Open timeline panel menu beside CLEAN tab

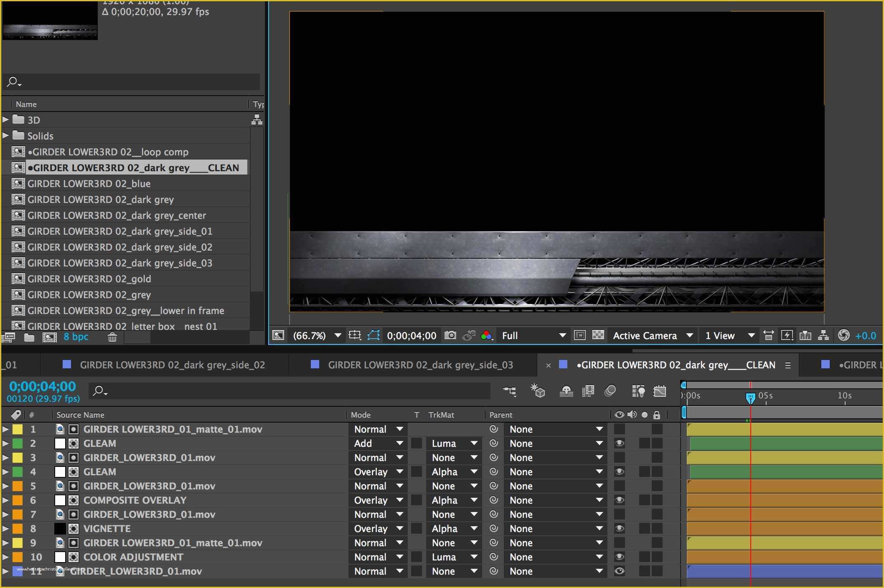tap(788, 365)
